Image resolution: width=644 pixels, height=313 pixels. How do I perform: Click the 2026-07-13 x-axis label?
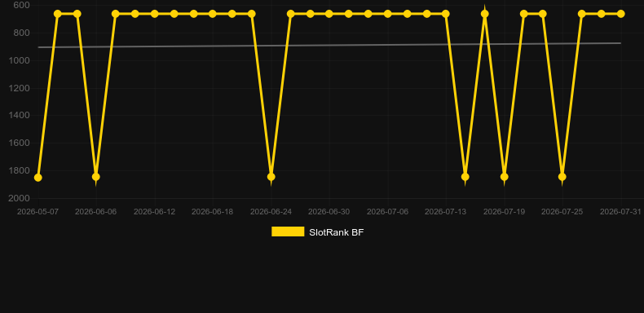click(446, 212)
